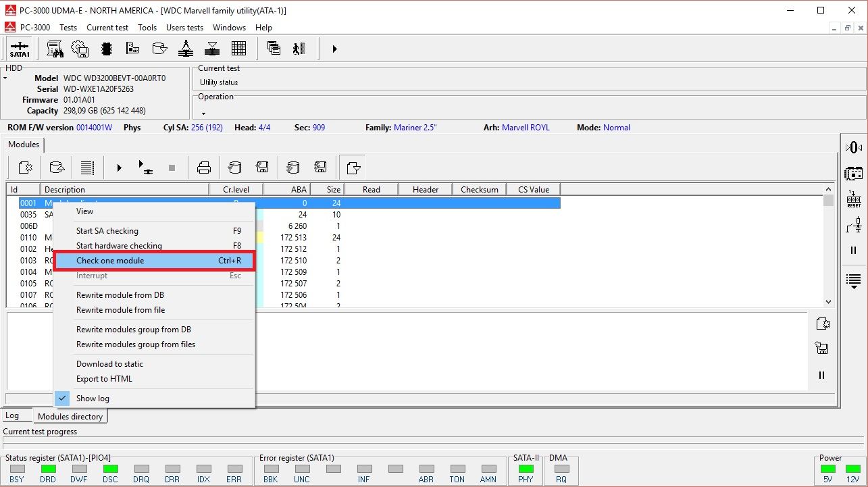Select Download to static

coord(154,364)
